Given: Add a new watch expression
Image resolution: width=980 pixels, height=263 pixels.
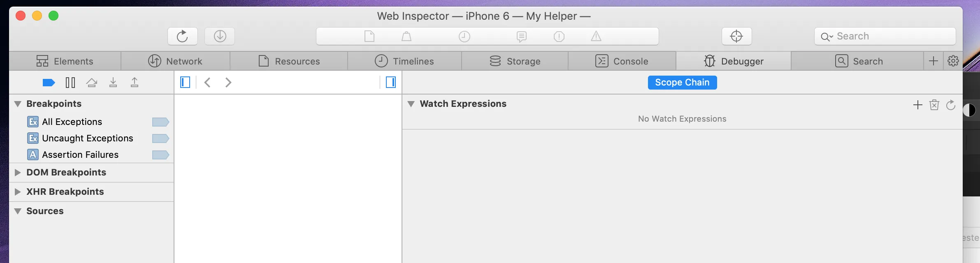Looking at the screenshot, I should point(917,105).
